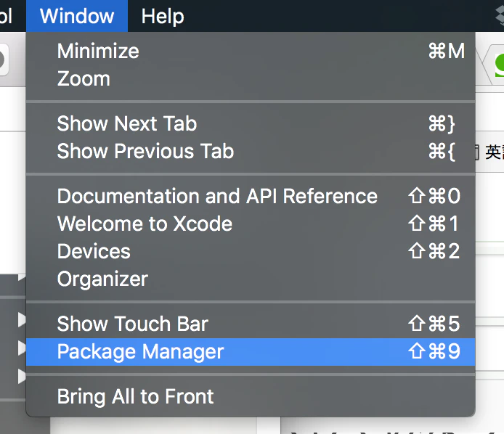This screenshot has height=434, width=504.
Task: Click the Dropbox icon in the menu bar
Action: (500, 15)
